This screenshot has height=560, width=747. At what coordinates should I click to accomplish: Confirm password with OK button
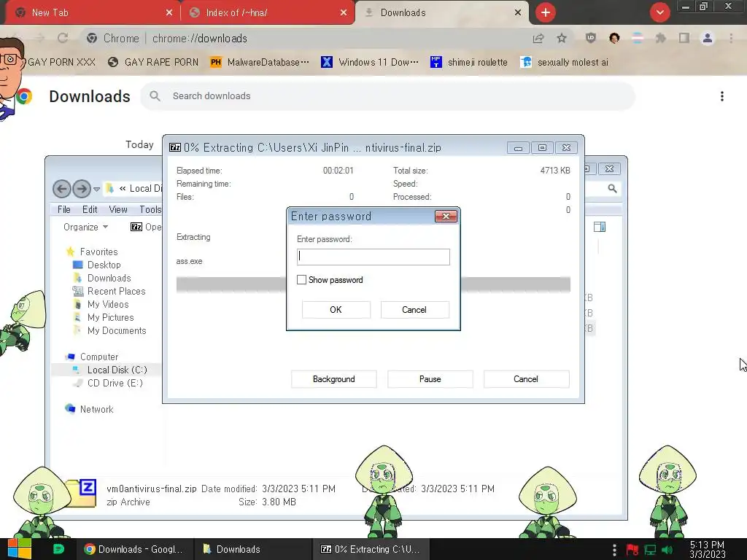pos(336,309)
